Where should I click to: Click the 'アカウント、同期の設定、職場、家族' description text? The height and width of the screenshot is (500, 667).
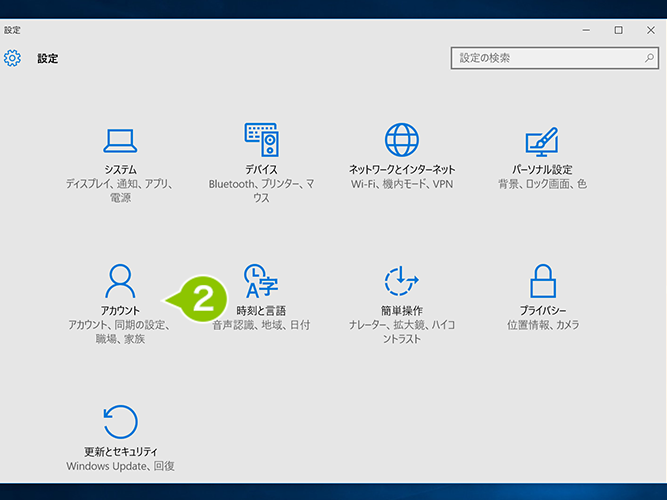pos(120,331)
